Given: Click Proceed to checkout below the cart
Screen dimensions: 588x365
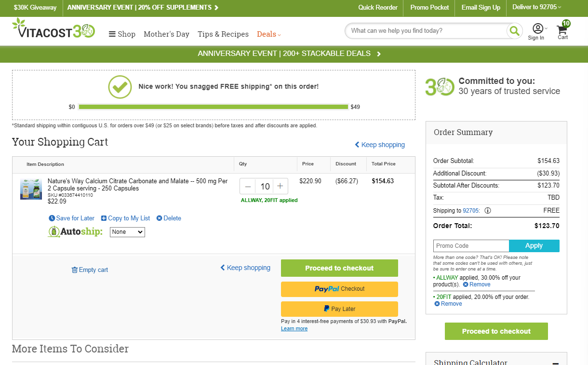Looking at the screenshot, I should [x=339, y=268].
